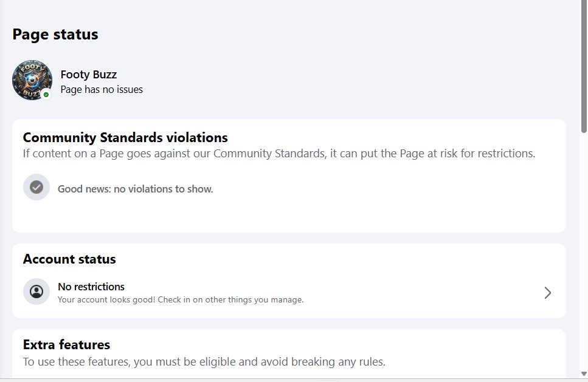Click the vertical scrollbar thumb

tap(584, 66)
